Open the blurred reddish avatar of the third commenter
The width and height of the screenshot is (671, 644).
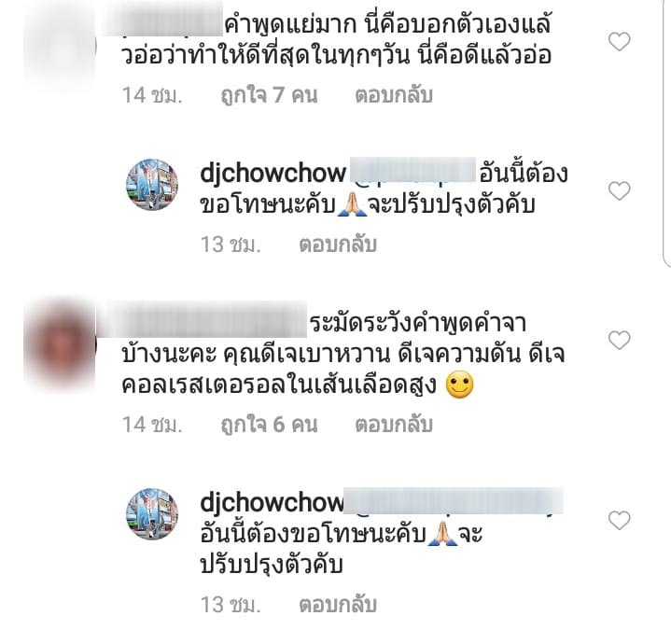(60, 344)
